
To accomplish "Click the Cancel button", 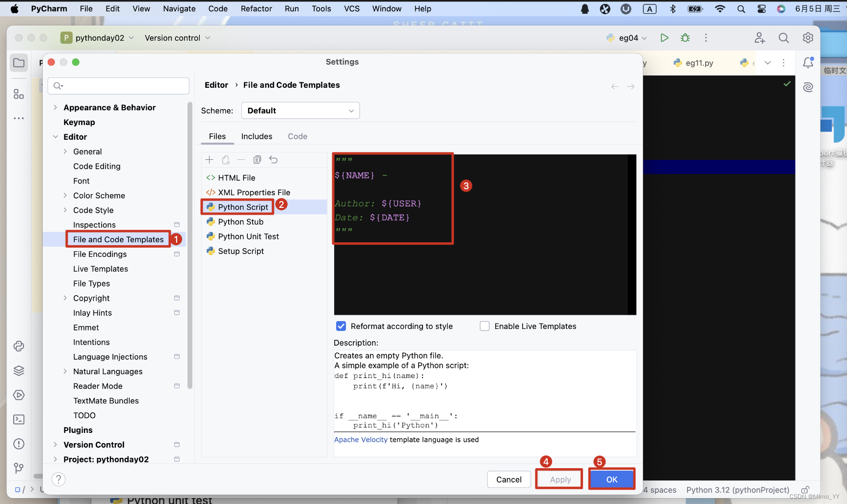I will 509,479.
